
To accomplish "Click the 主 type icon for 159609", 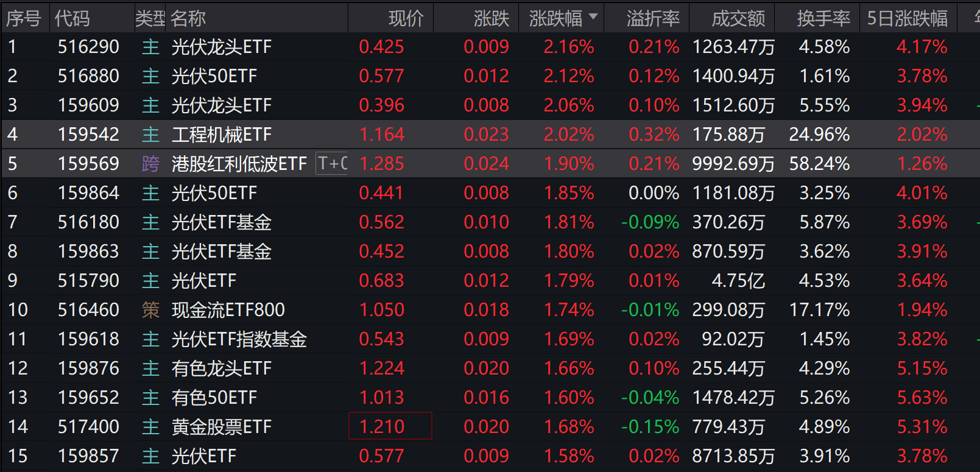I will tap(150, 105).
